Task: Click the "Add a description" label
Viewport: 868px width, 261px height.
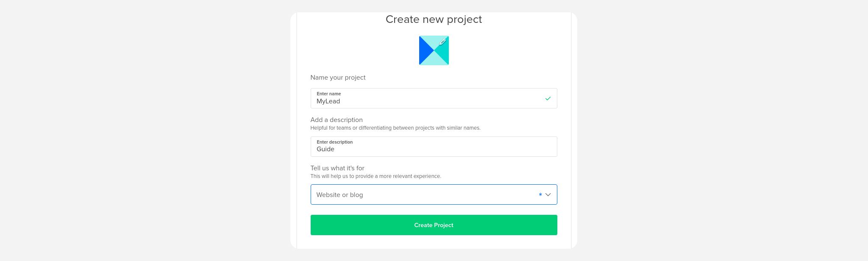Action: coord(337,120)
